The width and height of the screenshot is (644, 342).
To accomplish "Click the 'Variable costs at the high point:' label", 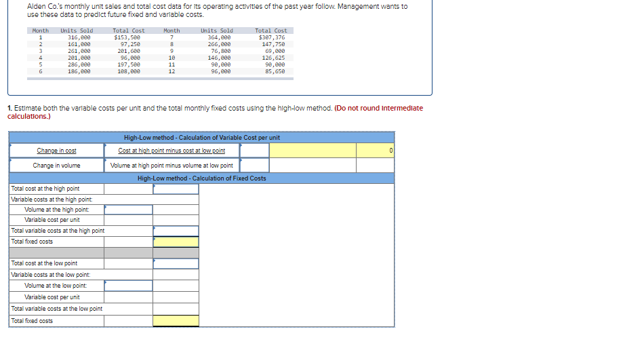I will (52, 199).
